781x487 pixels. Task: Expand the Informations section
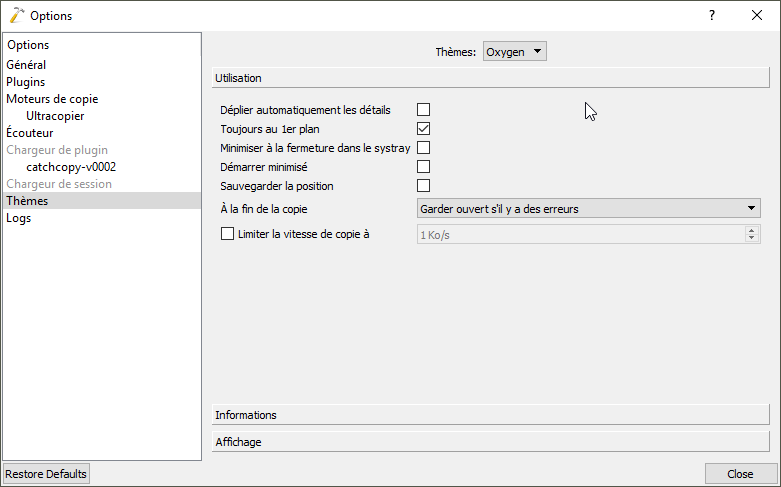pyautogui.click(x=490, y=415)
